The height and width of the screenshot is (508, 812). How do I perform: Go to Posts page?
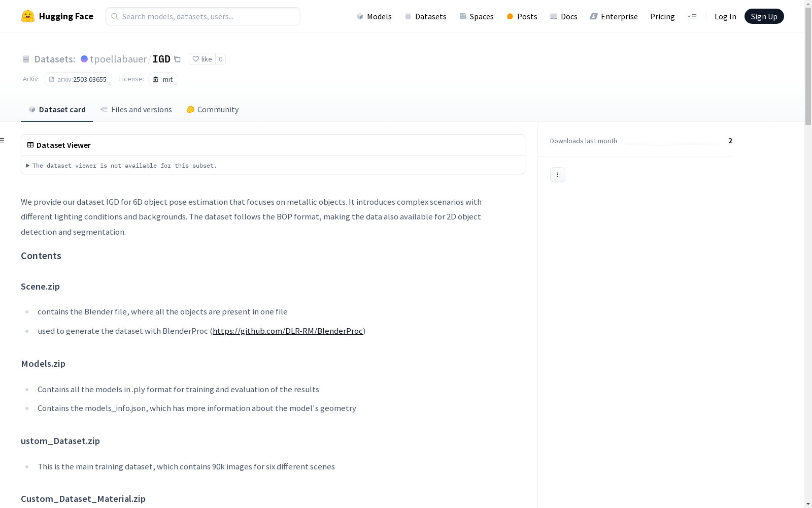pyautogui.click(x=522, y=16)
